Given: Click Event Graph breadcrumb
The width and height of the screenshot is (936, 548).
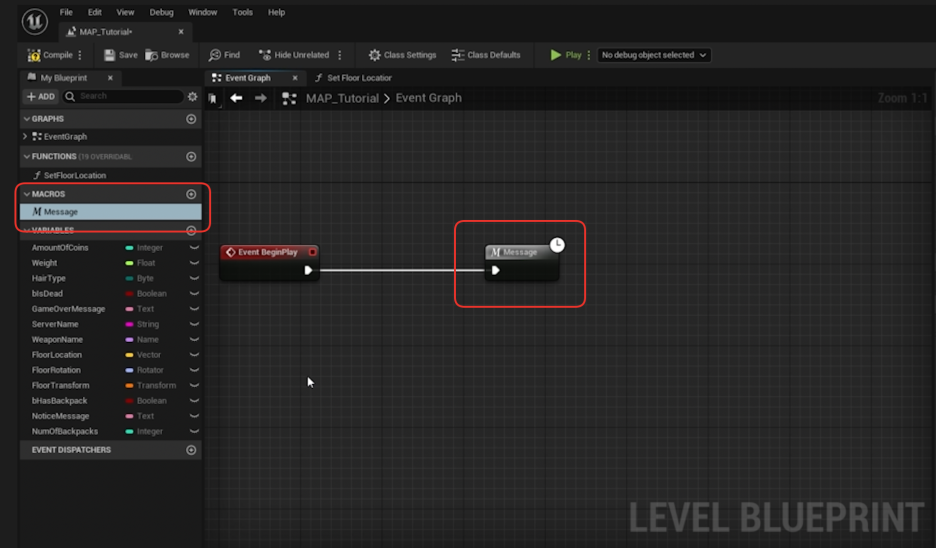Looking at the screenshot, I should 429,98.
